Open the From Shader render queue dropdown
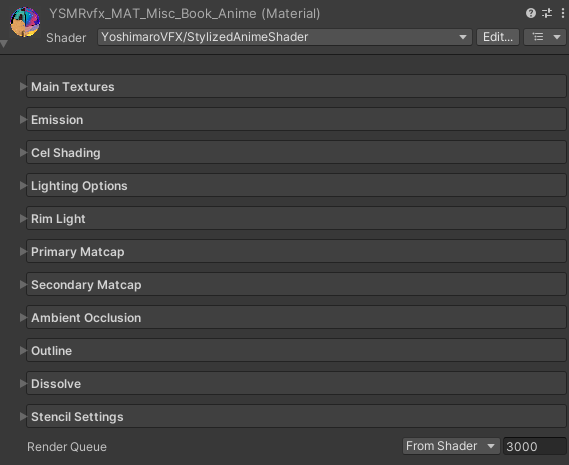This screenshot has width=569, height=465. tap(451, 446)
